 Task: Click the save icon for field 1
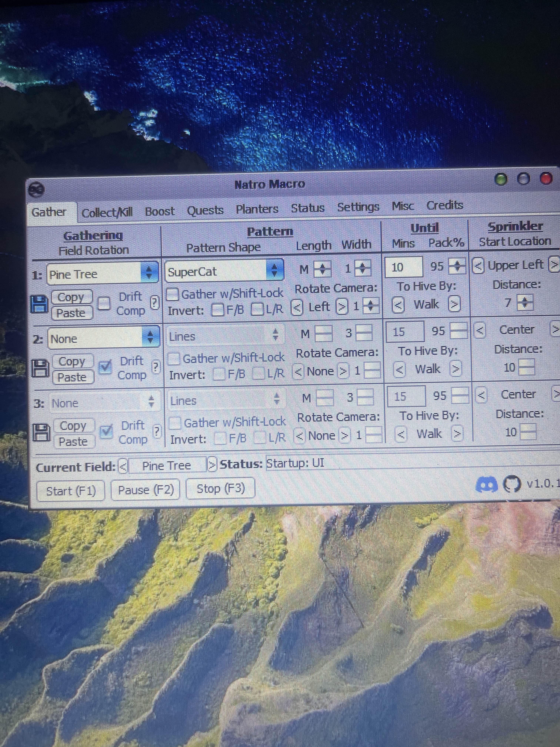click(x=39, y=304)
